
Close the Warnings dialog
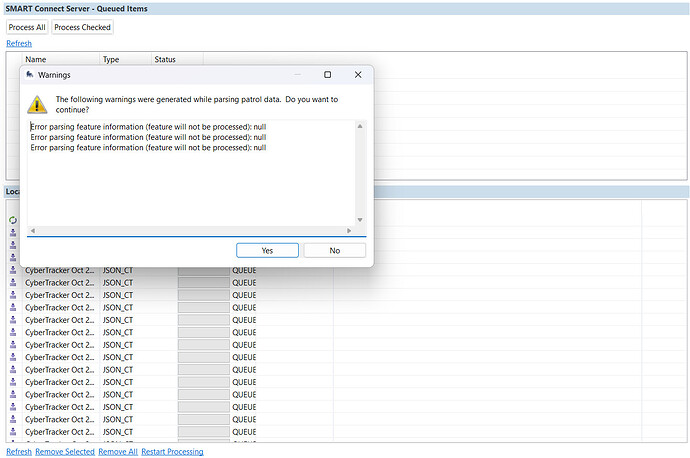click(358, 75)
